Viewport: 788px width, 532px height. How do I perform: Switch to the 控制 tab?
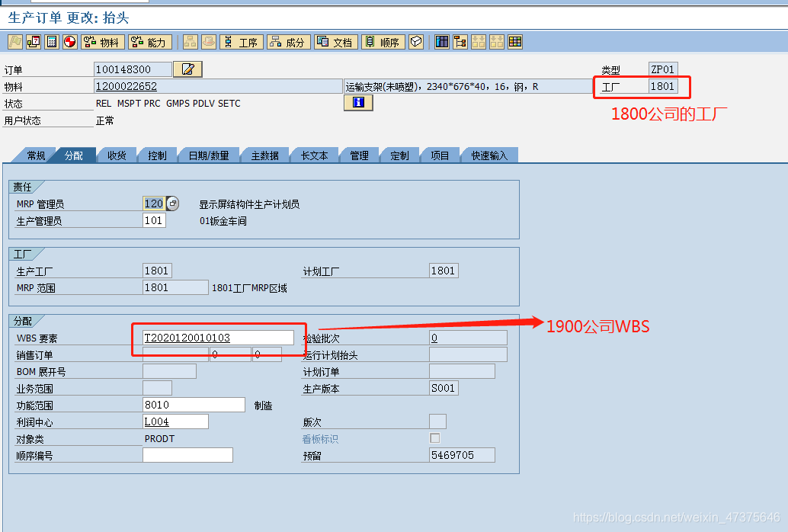click(x=157, y=156)
